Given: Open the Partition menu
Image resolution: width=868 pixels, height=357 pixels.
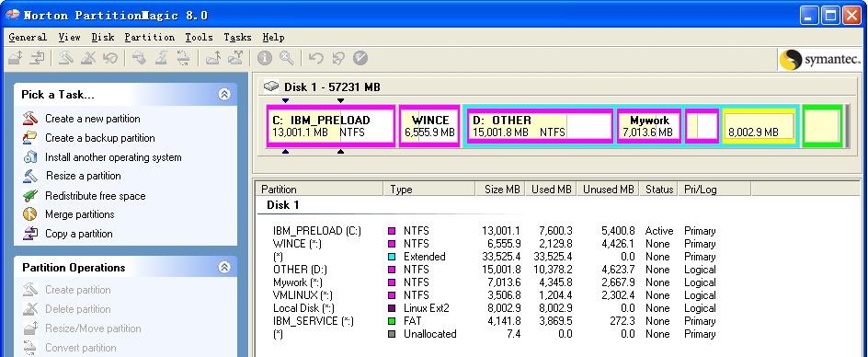Looking at the screenshot, I should [x=150, y=37].
